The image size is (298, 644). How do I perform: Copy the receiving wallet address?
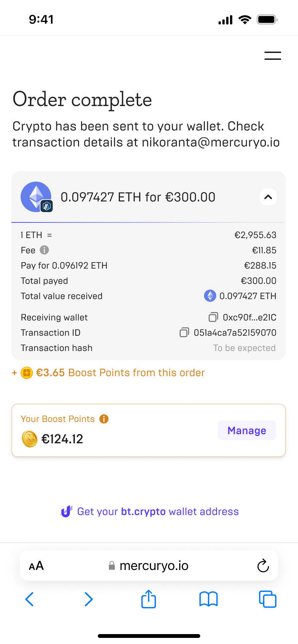213,317
